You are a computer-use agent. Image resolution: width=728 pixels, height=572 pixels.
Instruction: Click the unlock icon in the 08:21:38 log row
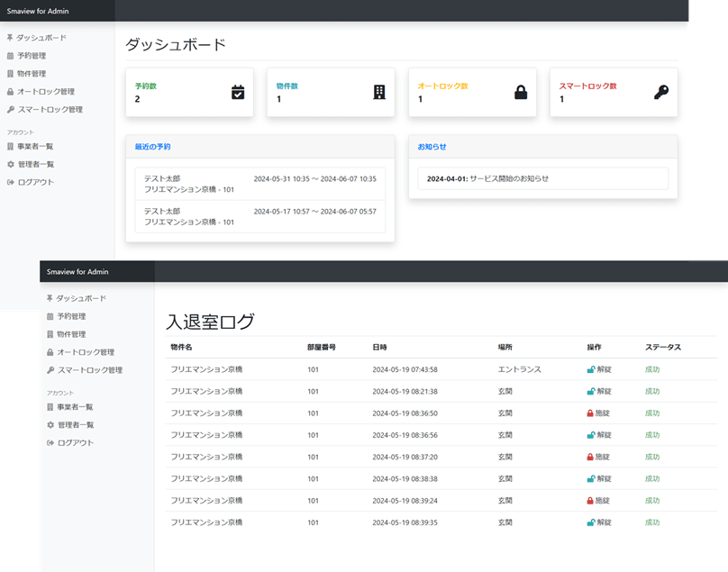tap(591, 392)
